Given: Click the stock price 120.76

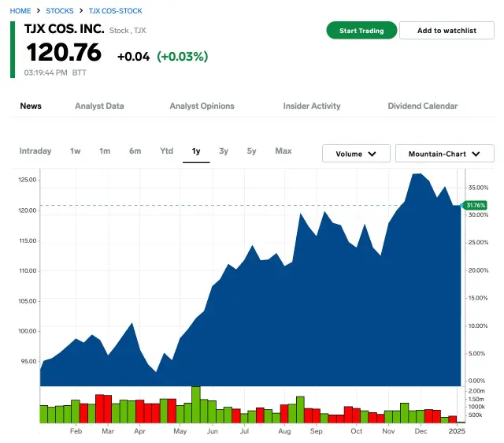Looking at the screenshot, I should 64,52.
